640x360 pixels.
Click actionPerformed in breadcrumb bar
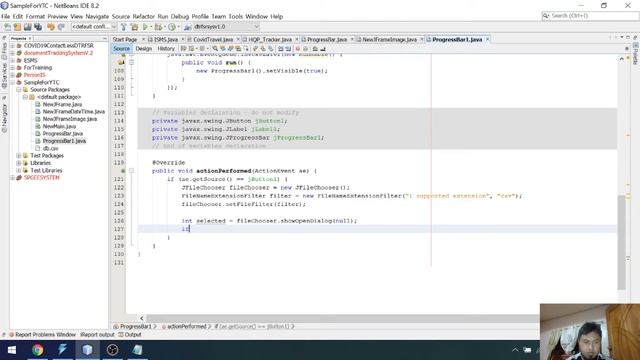(187, 327)
